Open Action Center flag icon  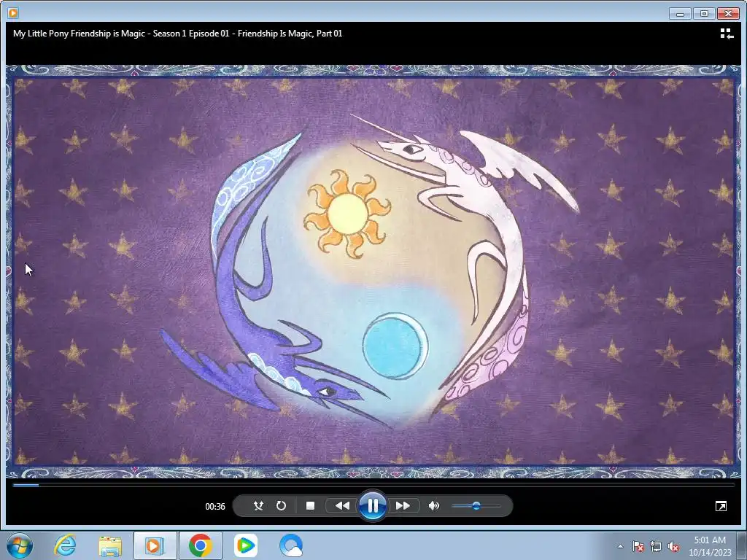638,546
